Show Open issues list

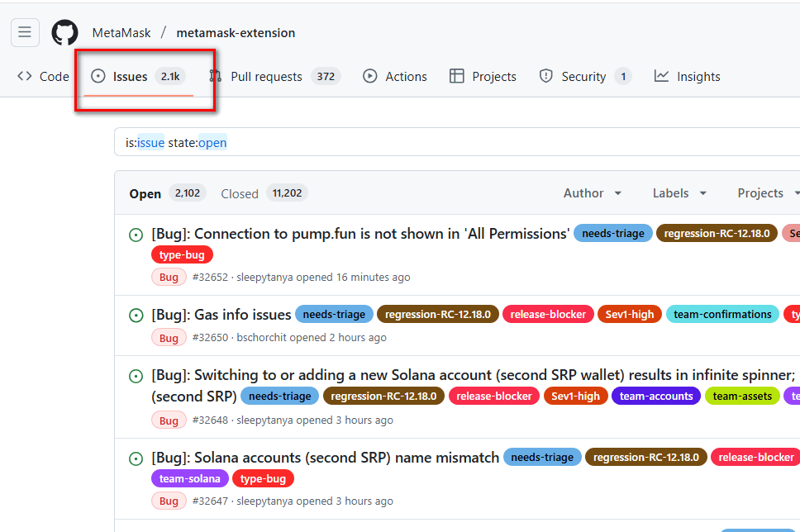tap(167, 193)
